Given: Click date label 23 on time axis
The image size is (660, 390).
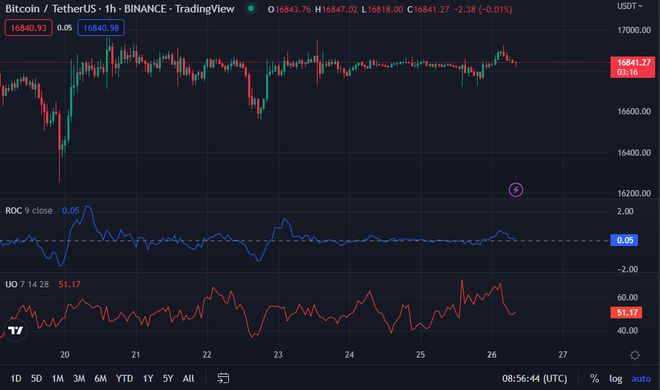Looking at the screenshot, I should (x=278, y=355).
